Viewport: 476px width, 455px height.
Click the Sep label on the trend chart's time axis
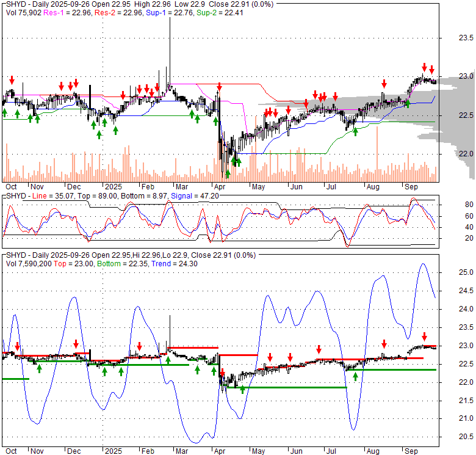pyautogui.click(x=411, y=451)
